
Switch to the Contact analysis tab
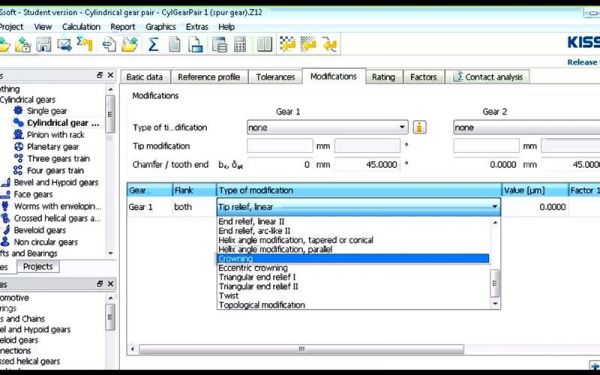[x=488, y=77]
